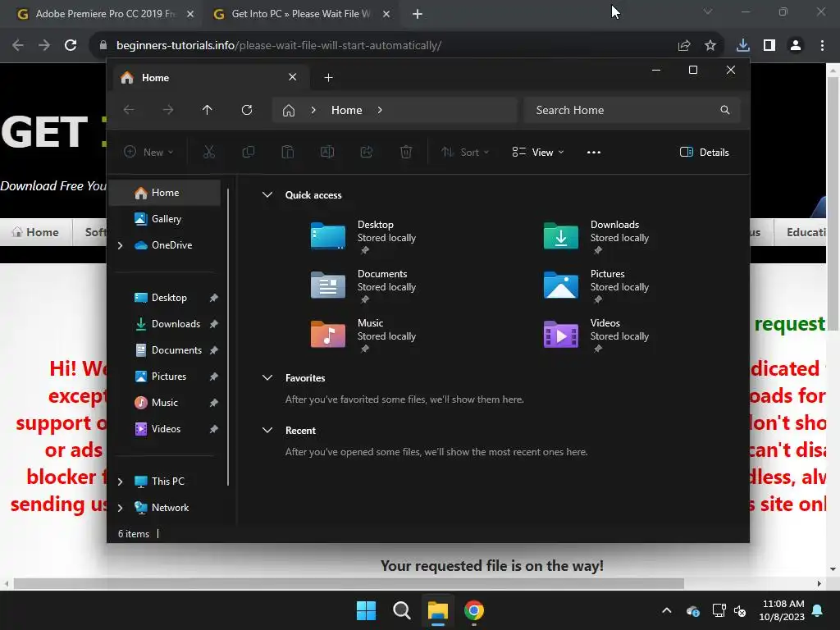This screenshot has width=840, height=630.
Task: Click the Cut scissors icon in File Explorer toolbar
Action: (209, 152)
